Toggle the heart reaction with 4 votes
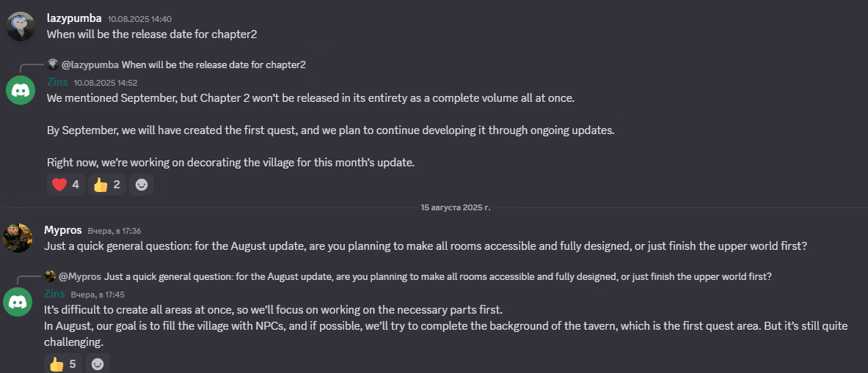The width and height of the screenshot is (868, 373). coord(66,185)
